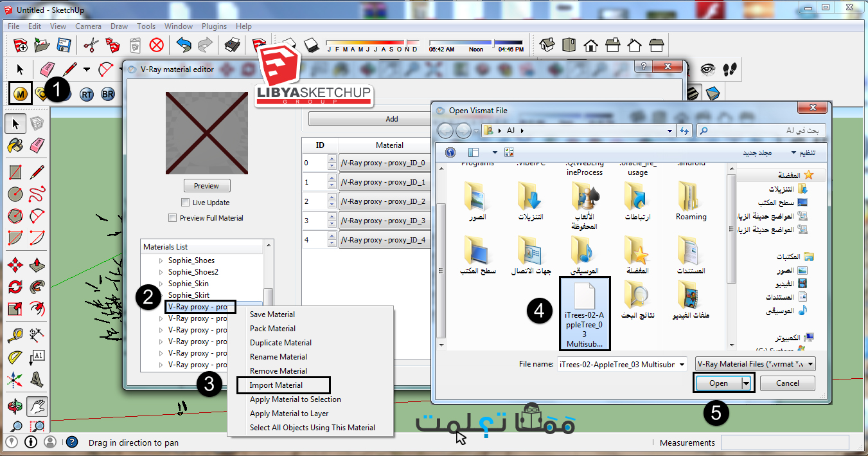Screen dimensions: 868x456
Task: Click the Cut scissors icon
Action: (x=91, y=45)
